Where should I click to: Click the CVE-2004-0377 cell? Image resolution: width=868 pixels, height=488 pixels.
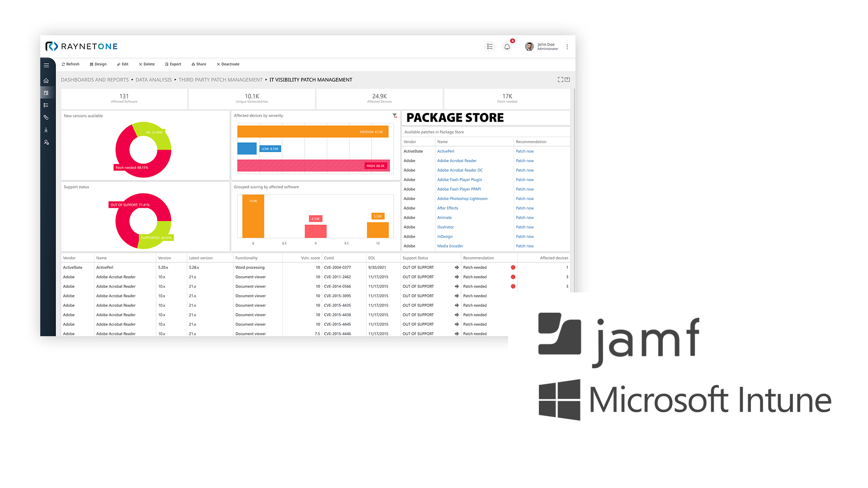point(337,267)
